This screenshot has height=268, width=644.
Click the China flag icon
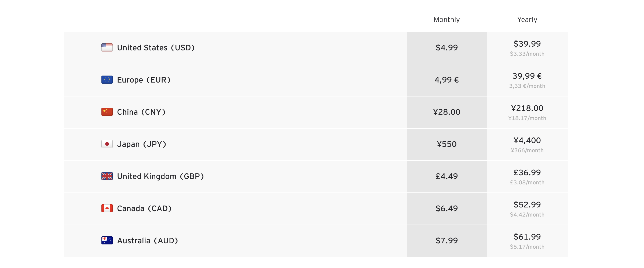click(x=107, y=112)
